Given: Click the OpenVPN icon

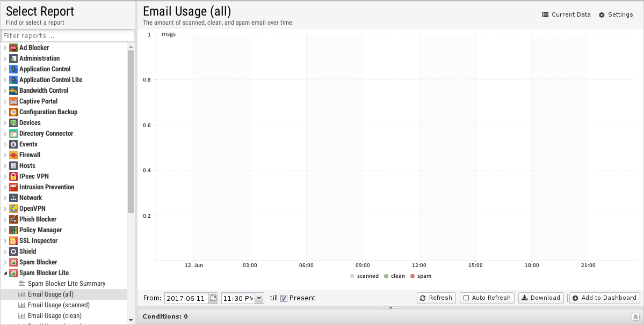Looking at the screenshot, I should [13, 209].
